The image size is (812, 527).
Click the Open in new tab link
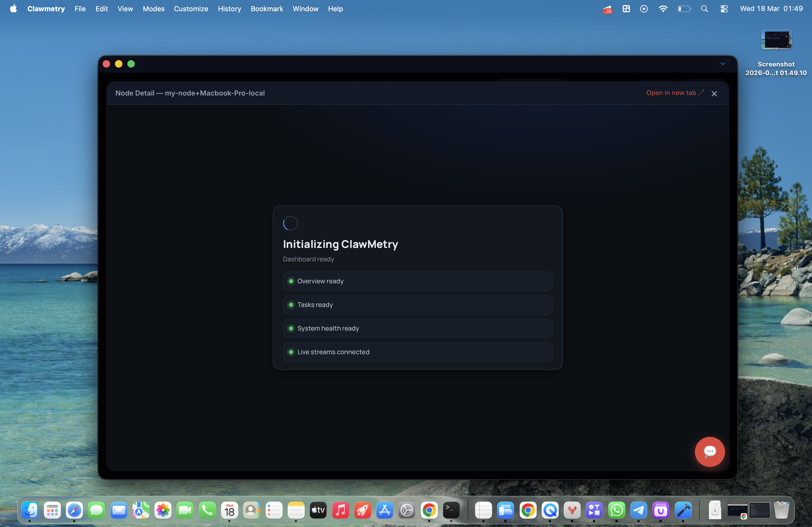[672, 93]
